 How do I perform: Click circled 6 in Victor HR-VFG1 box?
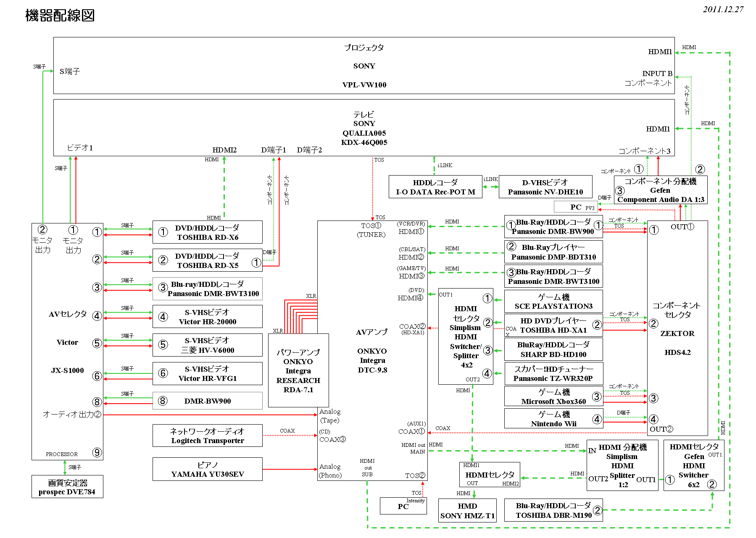pyautogui.click(x=163, y=373)
